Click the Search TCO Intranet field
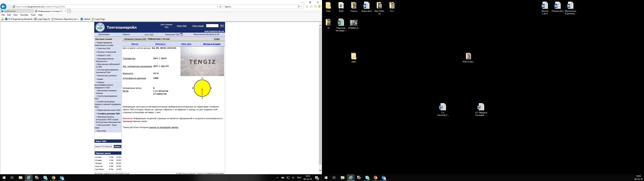Viewport: 644px width, 181px height. click(104, 146)
